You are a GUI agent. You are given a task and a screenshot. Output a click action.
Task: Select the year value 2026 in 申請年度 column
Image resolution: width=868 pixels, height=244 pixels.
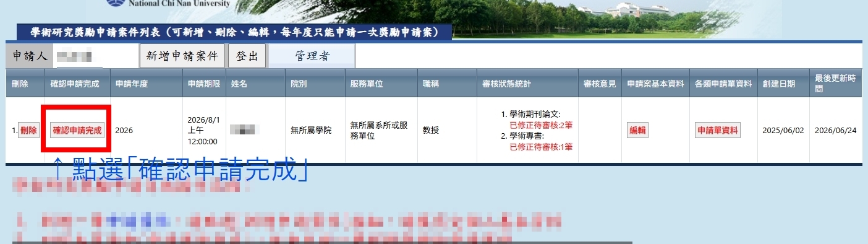point(124,131)
